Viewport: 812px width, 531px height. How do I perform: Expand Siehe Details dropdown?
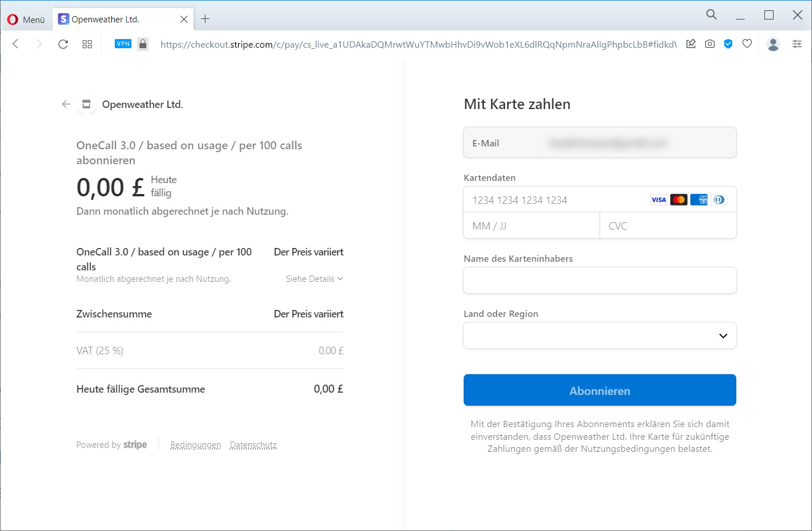314,279
